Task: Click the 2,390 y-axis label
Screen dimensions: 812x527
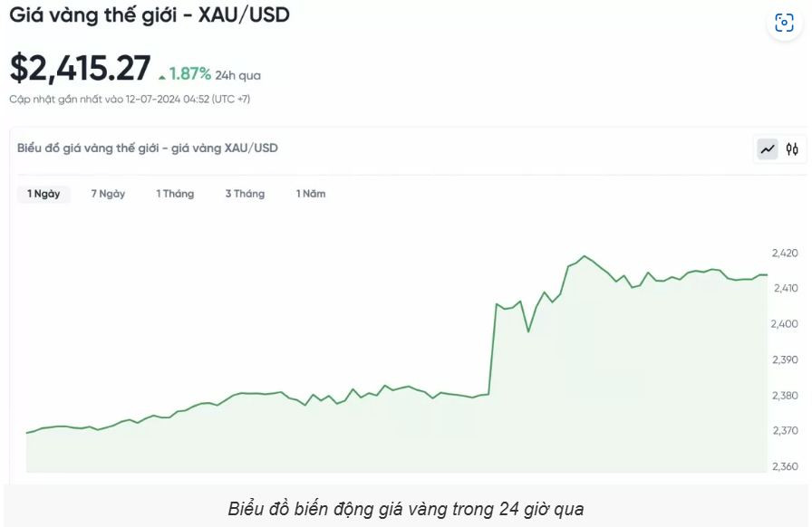Action: click(785, 359)
